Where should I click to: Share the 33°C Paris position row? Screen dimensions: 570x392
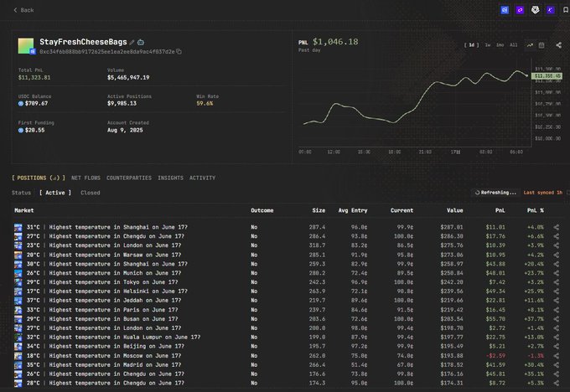(557, 310)
